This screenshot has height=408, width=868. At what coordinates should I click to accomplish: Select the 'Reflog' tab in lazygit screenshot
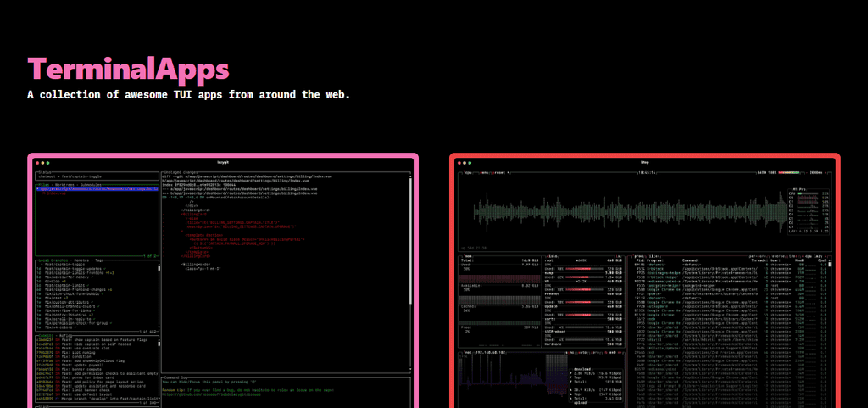(x=66, y=336)
